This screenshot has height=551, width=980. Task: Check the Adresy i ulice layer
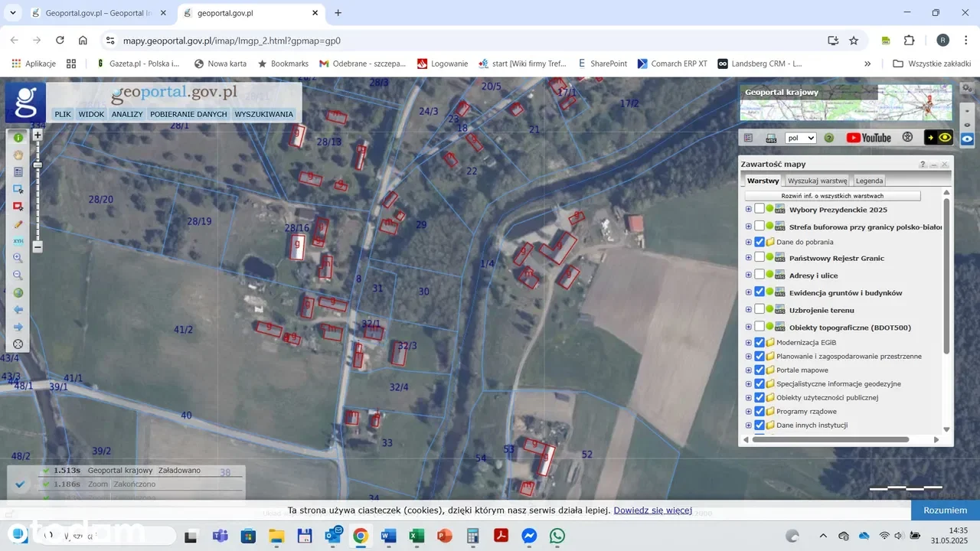pos(759,275)
